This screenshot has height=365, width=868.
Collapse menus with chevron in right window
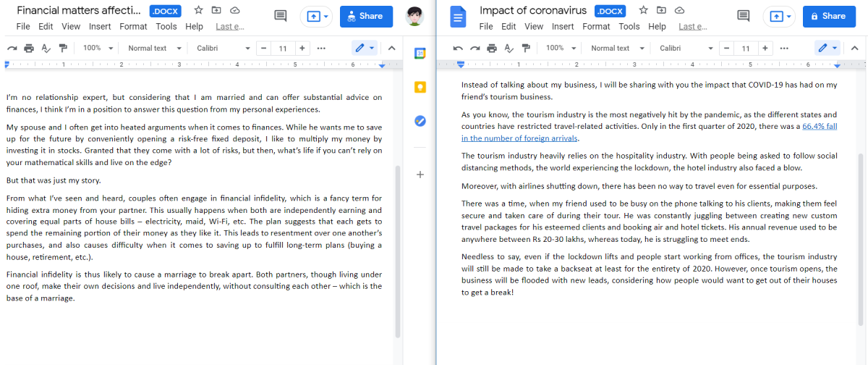pyautogui.click(x=854, y=49)
